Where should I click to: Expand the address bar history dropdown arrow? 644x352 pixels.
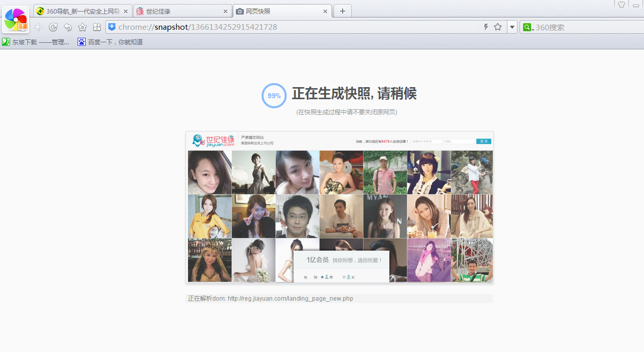(x=512, y=27)
